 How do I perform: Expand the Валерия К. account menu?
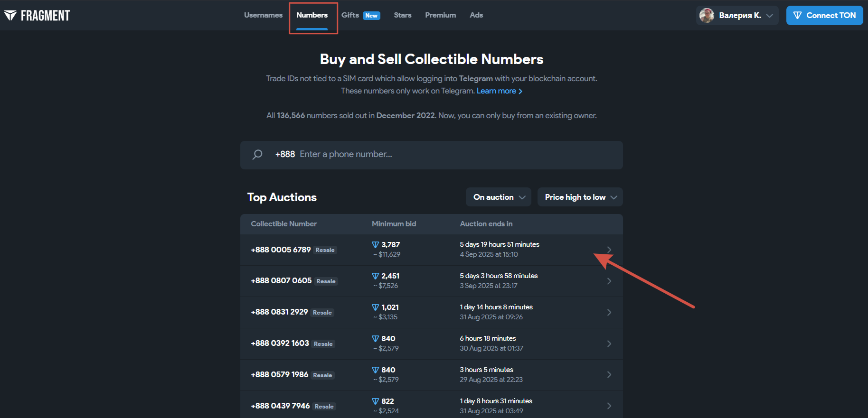(x=737, y=16)
